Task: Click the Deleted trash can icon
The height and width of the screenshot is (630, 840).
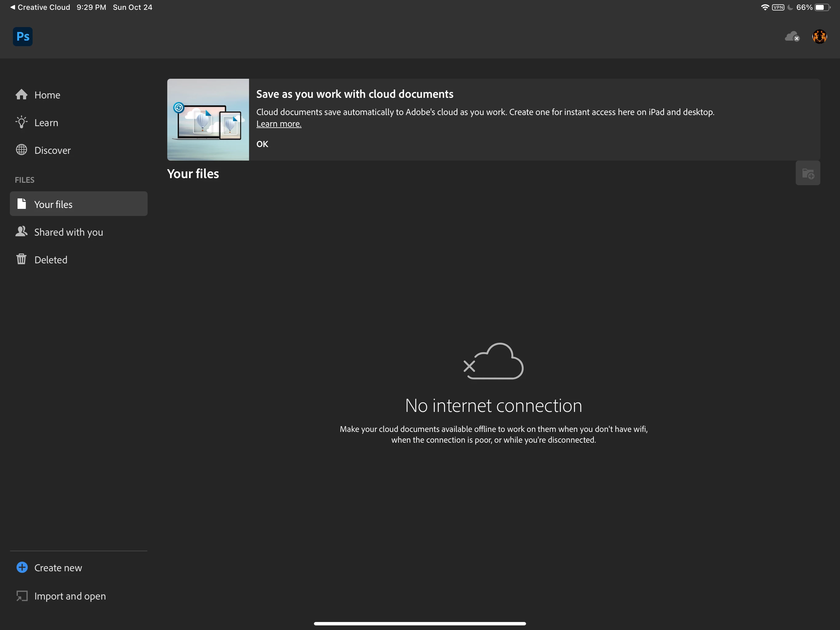Action: (22, 260)
